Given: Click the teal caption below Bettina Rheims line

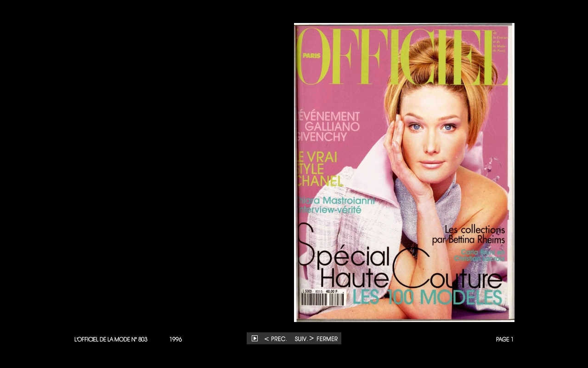Looking at the screenshot, I should (x=479, y=255).
